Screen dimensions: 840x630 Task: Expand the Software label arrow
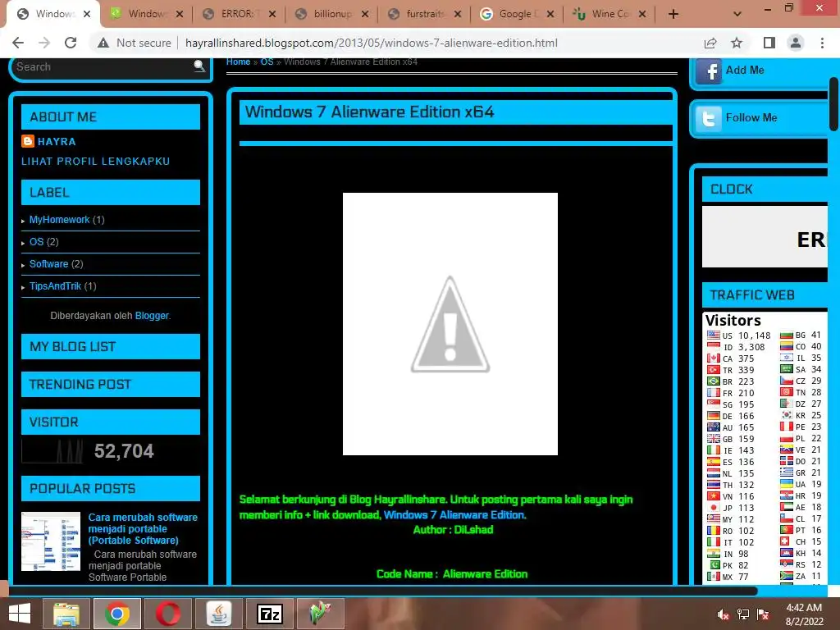click(23, 265)
